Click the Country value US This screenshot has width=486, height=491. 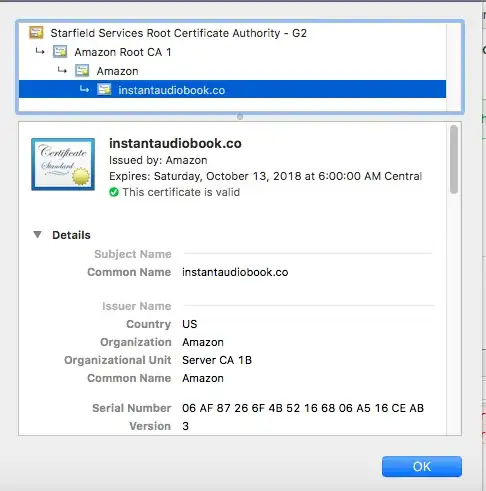click(x=190, y=324)
